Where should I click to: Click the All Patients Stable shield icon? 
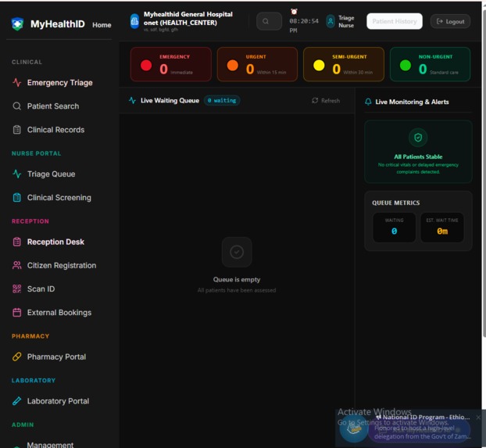[418, 138]
